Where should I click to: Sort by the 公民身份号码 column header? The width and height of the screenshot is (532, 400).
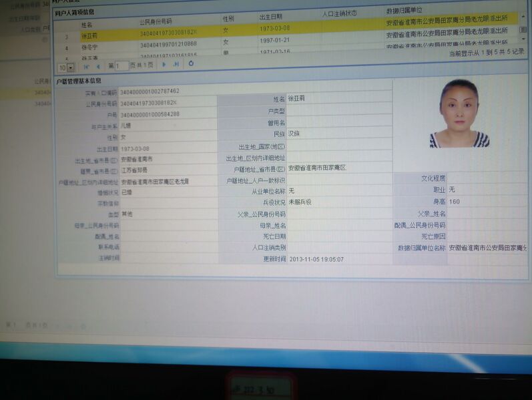[x=156, y=22]
